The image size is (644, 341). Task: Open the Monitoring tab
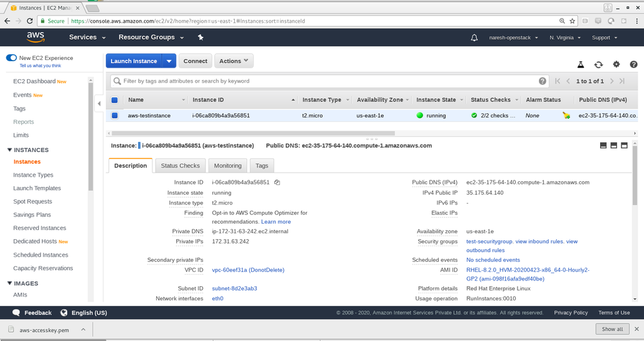pos(227,166)
